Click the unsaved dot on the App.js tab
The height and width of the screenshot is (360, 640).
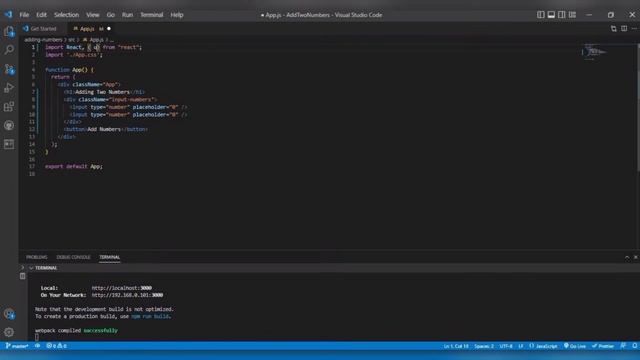(x=109, y=29)
